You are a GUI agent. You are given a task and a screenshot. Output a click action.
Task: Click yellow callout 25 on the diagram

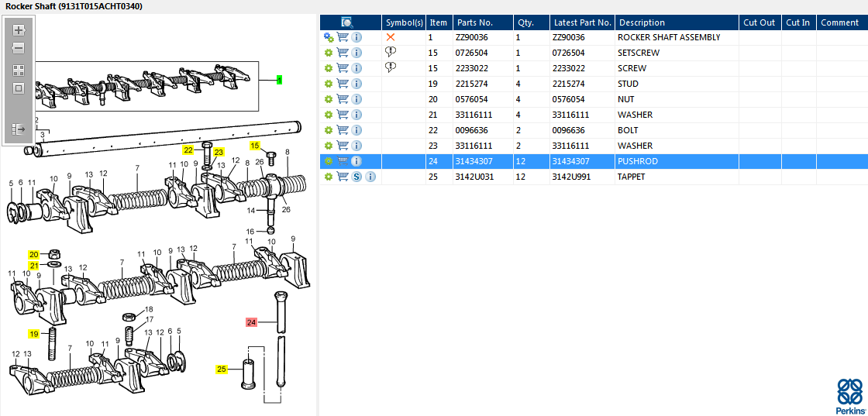[x=221, y=370]
